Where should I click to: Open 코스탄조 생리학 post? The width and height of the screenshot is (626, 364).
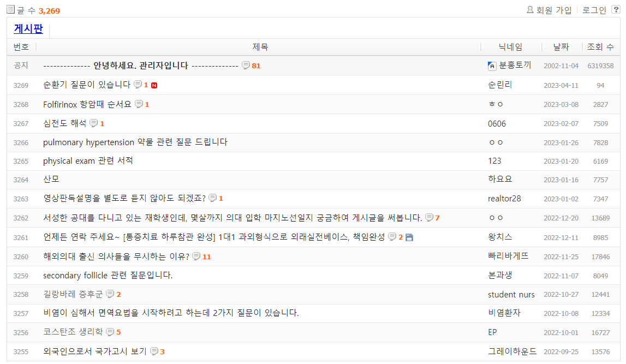point(73,332)
